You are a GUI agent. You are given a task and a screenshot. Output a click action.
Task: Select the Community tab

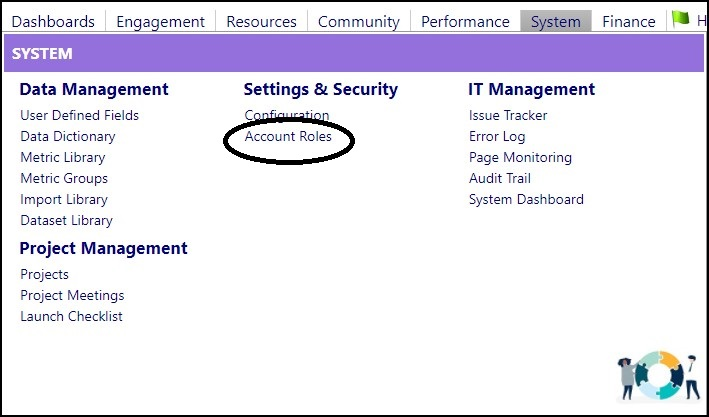click(x=359, y=21)
